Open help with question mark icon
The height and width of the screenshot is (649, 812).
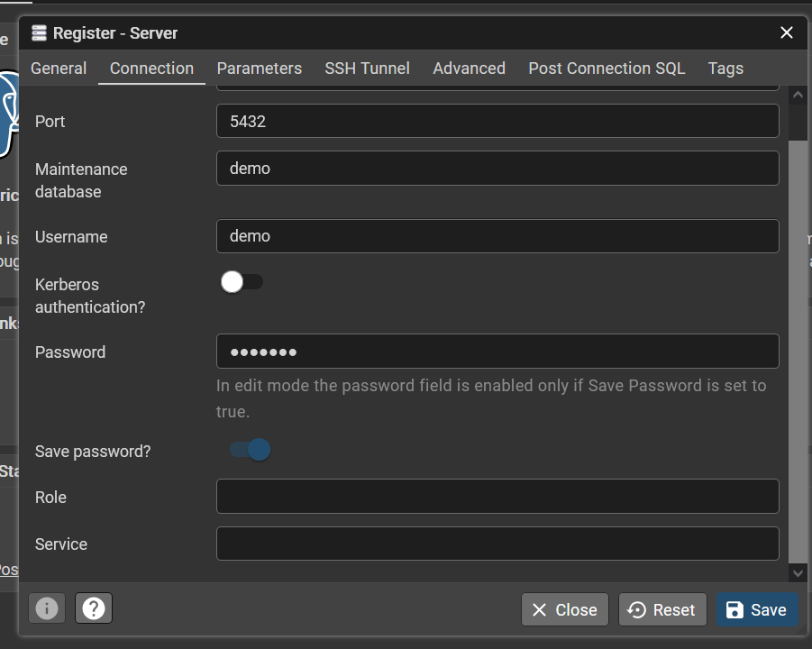[94, 609]
